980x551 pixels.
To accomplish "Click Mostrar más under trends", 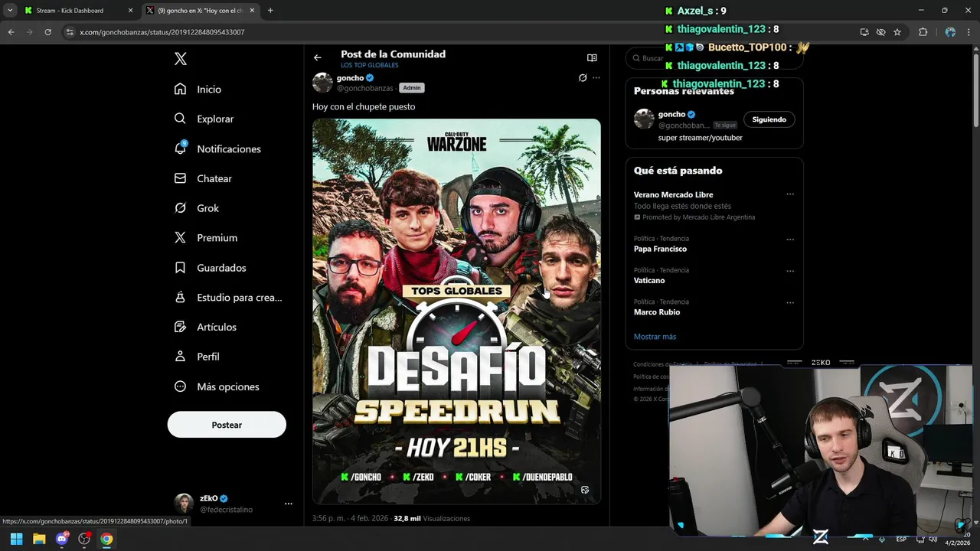I will click(655, 337).
